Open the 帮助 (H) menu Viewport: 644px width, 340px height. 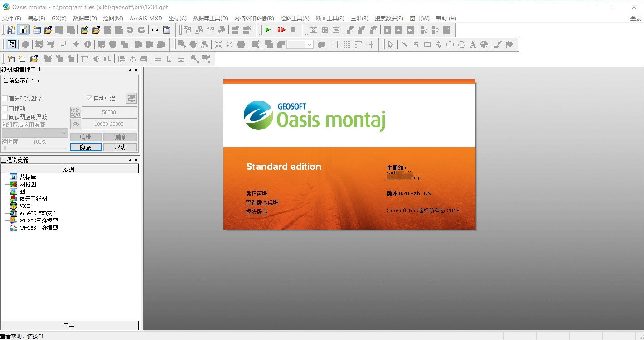(445, 19)
